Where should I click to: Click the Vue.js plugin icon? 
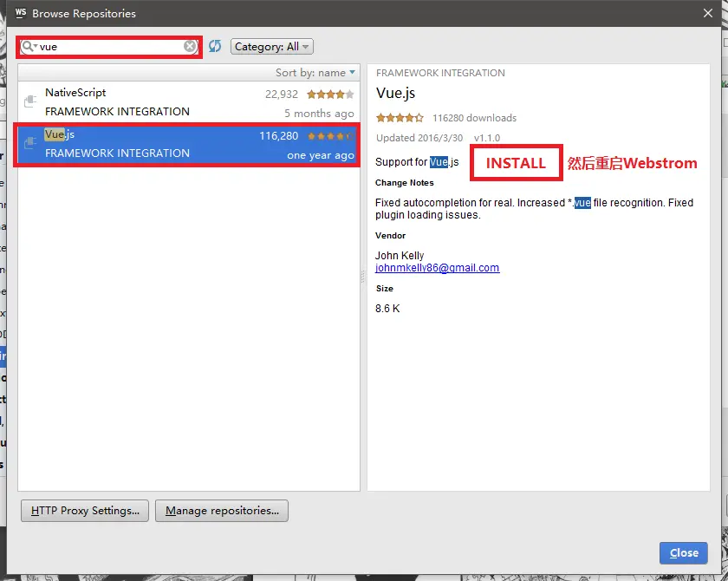tap(30, 142)
